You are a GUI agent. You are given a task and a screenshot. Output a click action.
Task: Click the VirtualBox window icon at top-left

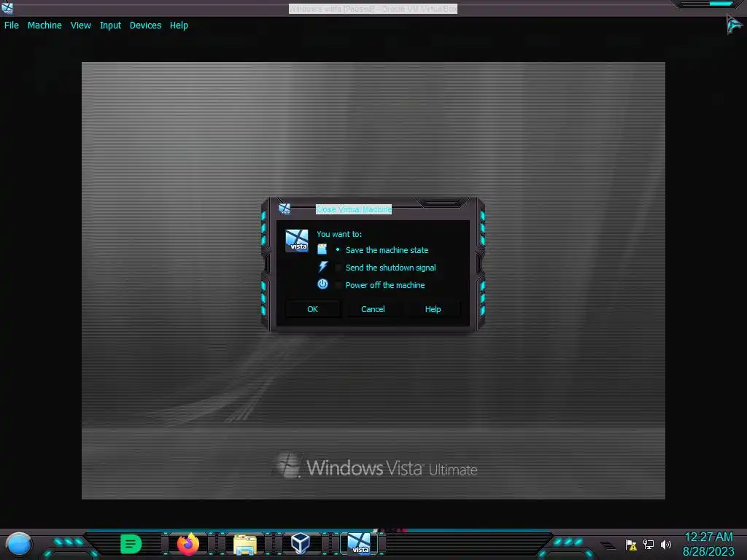click(7, 7)
